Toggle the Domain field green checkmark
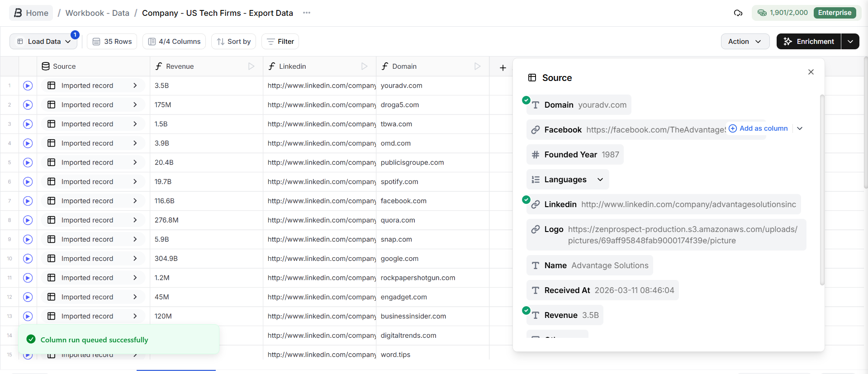This screenshot has height=374, width=868. (x=526, y=100)
